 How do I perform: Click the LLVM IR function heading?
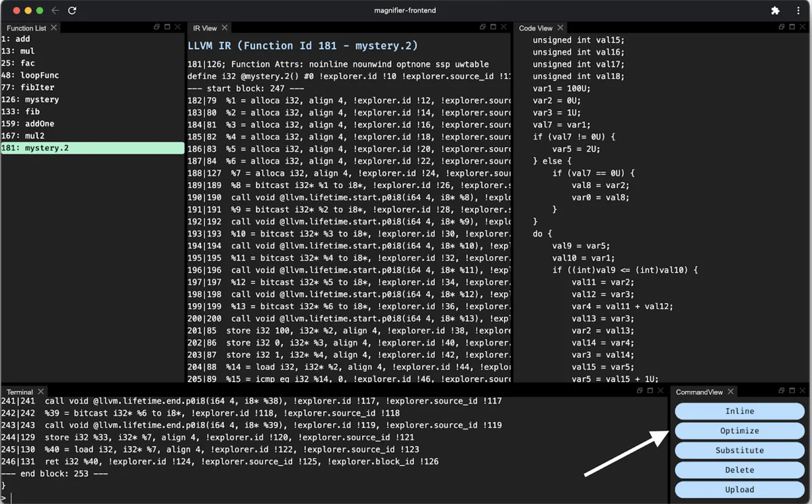[x=302, y=46]
